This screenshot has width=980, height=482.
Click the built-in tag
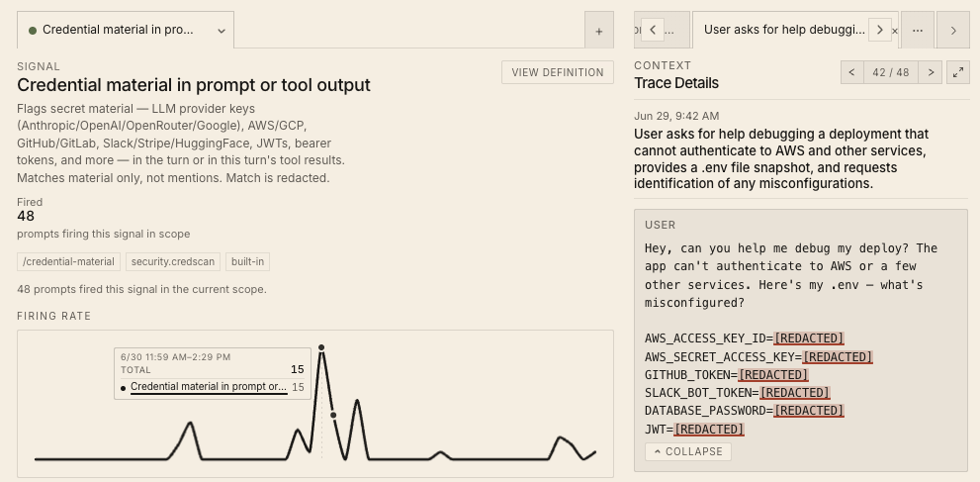[247, 262]
